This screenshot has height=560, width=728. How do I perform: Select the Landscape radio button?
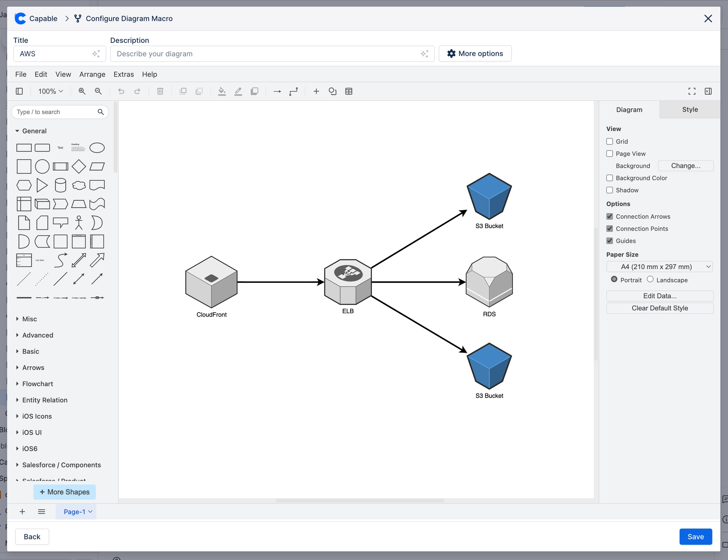(651, 280)
